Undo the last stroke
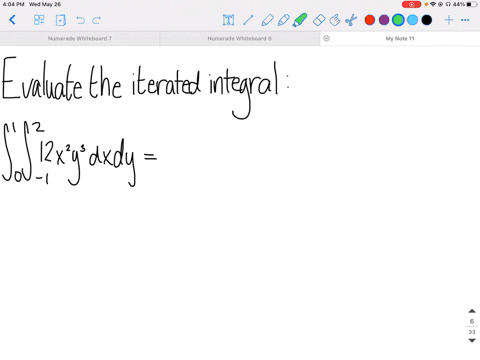The width and height of the screenshot is (480, 360). point(80,20)
